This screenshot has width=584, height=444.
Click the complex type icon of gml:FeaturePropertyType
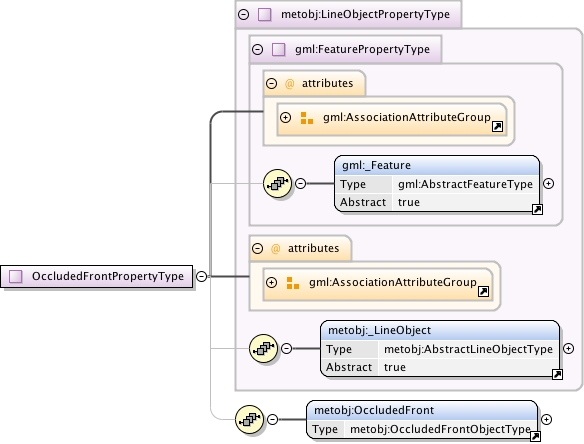279,49
